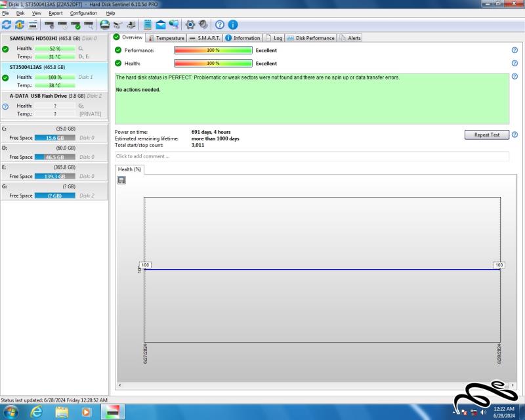The width and height of the screenshot is (525, 420).
Task: Open Windows Explorer from the taskbar
Action: [x=62, y=411]
